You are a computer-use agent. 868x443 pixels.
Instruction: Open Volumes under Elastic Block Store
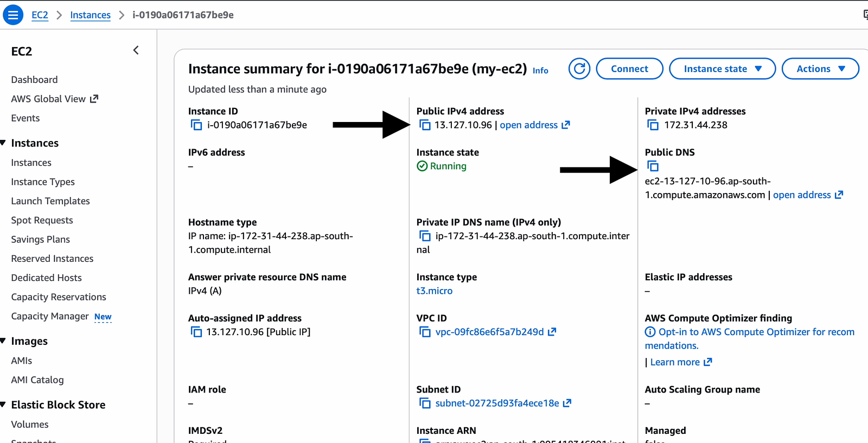pyautogui.click(x=30, y=425)
